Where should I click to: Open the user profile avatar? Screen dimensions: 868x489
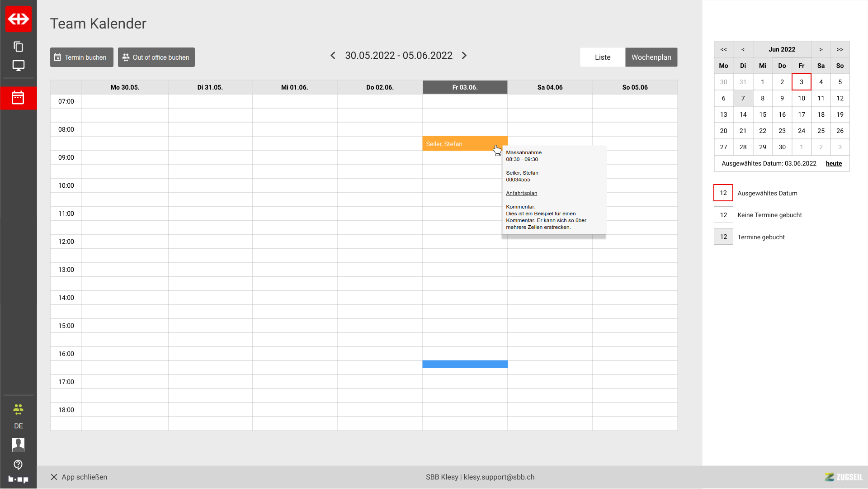coord(18,445)
